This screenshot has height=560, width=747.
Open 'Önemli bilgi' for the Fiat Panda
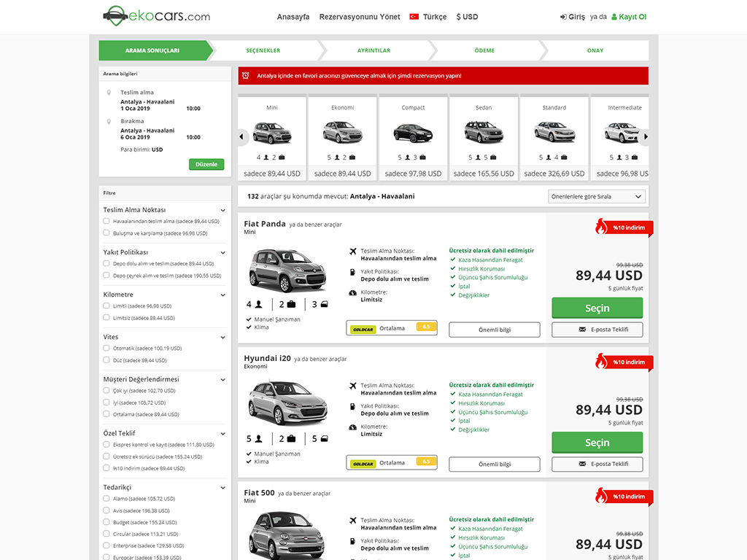pyautogui.click(x=495, y=330)
